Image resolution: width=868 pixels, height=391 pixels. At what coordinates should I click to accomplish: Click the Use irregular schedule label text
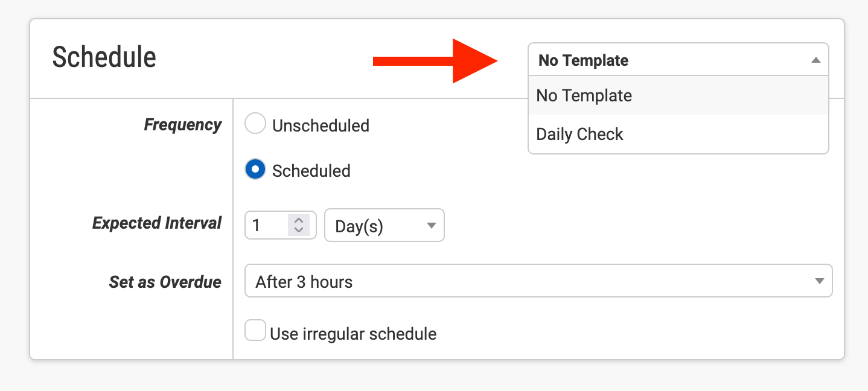tap(353, 334)
